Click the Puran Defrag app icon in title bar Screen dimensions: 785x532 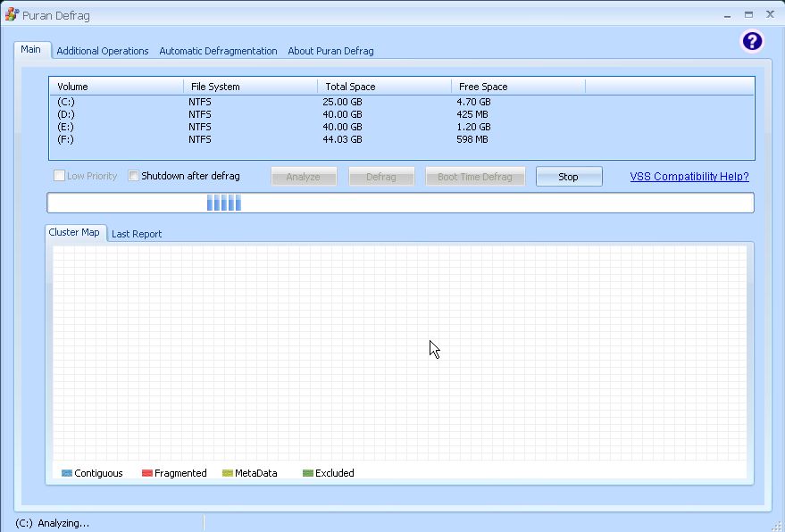pyautogui.click(x=12, y=14)
